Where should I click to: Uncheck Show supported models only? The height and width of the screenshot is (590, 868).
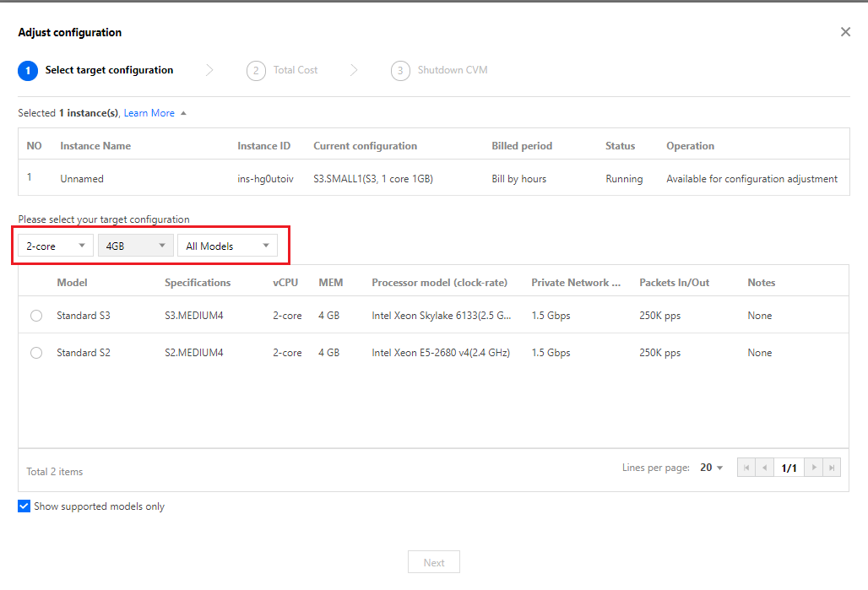click(x=24, y=506)
